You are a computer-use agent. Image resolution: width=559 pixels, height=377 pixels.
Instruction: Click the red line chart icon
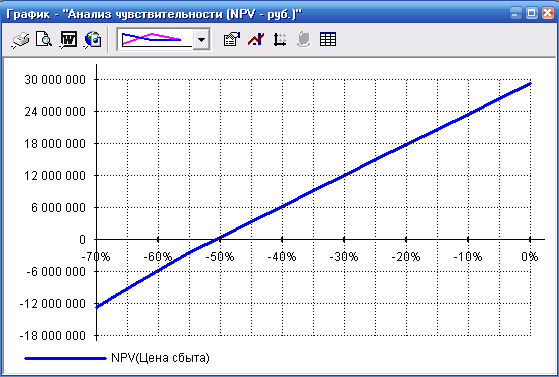point(256,39)
